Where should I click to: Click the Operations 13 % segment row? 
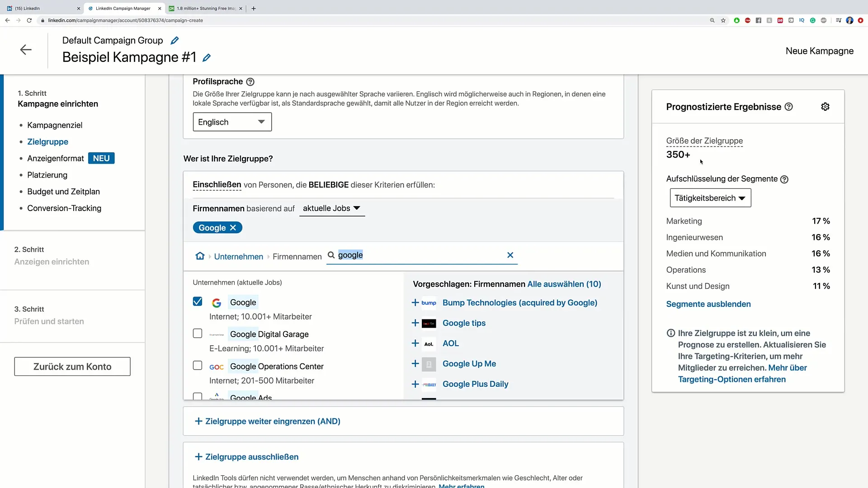coord(748,270)
